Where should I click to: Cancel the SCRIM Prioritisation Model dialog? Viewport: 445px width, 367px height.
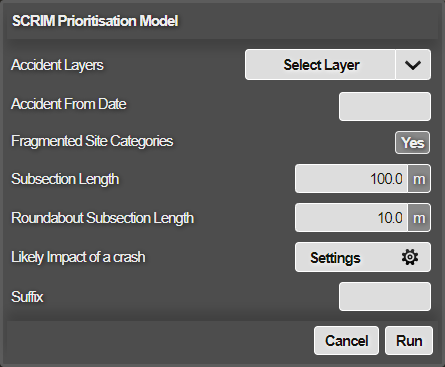coord(346,341)
